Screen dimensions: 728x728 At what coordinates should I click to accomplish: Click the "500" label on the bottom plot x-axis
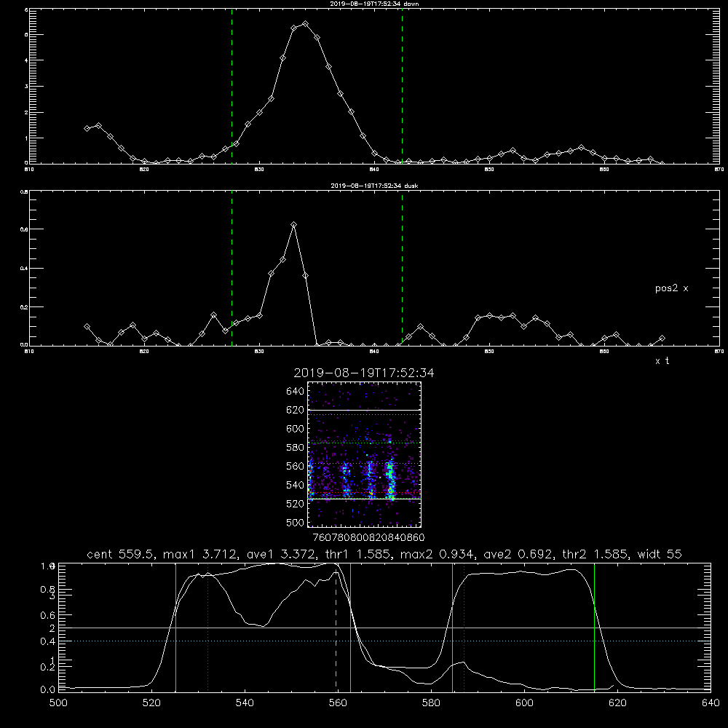pos(58,703)
